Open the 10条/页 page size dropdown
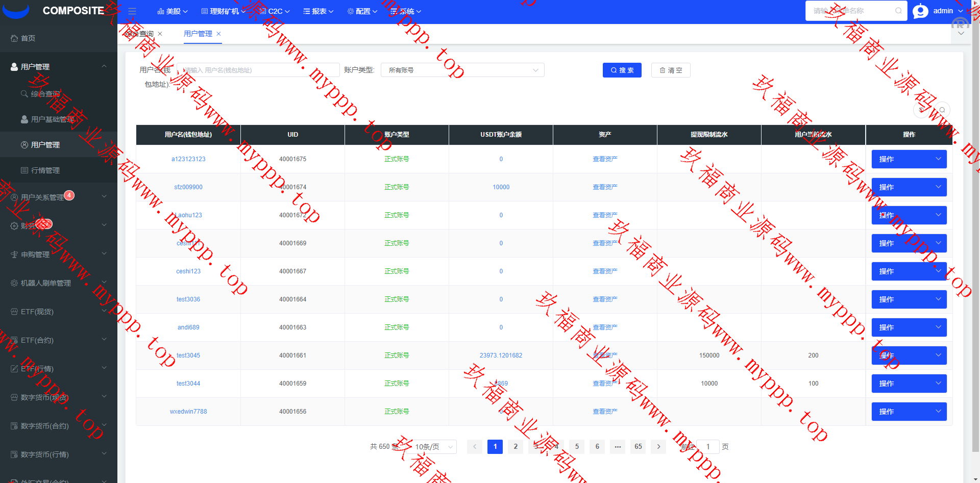The image size is (980, 483). click(x=434, y=447)
